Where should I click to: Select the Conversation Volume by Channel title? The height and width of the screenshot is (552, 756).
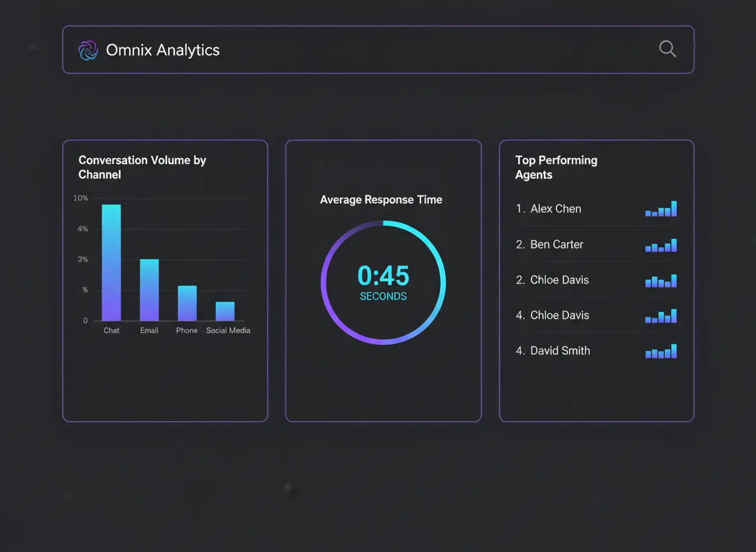point(142,167)
